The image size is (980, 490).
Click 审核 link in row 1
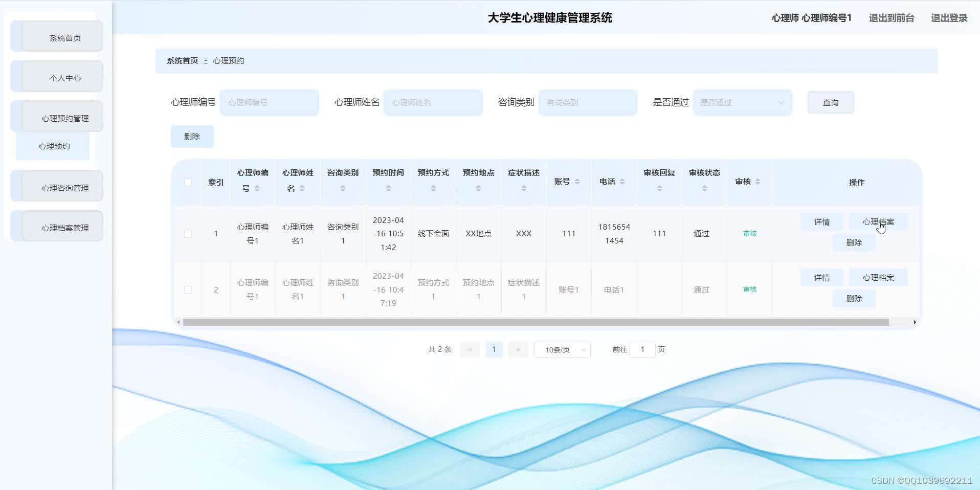click(750, 234)
